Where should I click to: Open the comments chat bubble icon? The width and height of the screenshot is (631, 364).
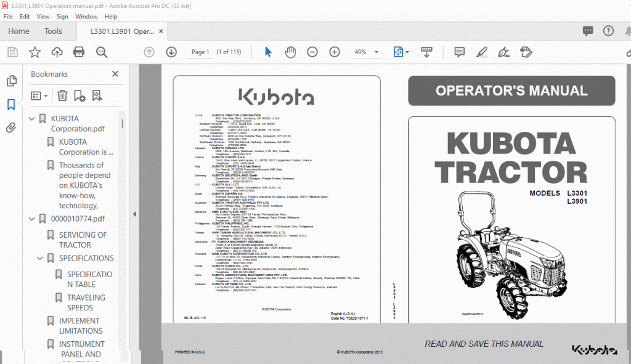588,31
